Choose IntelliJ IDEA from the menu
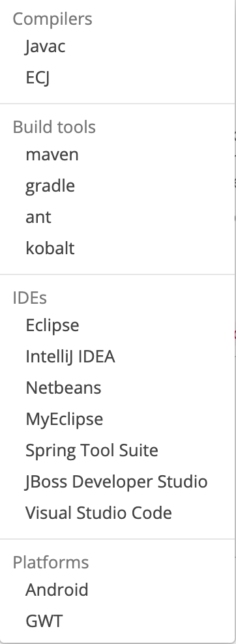This screenshot has height=644, width=236. tap(70, 356)
